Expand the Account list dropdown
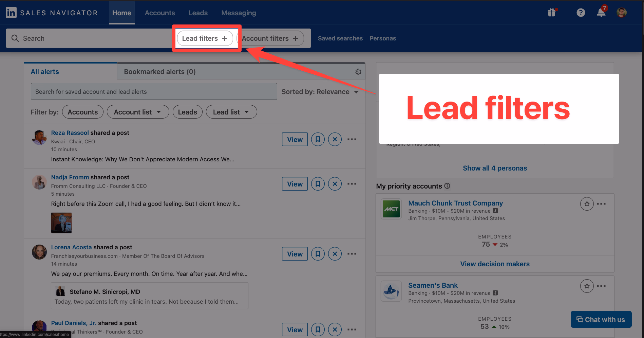The height and width of the screenshot is (338, 644). tap(138, 112)
